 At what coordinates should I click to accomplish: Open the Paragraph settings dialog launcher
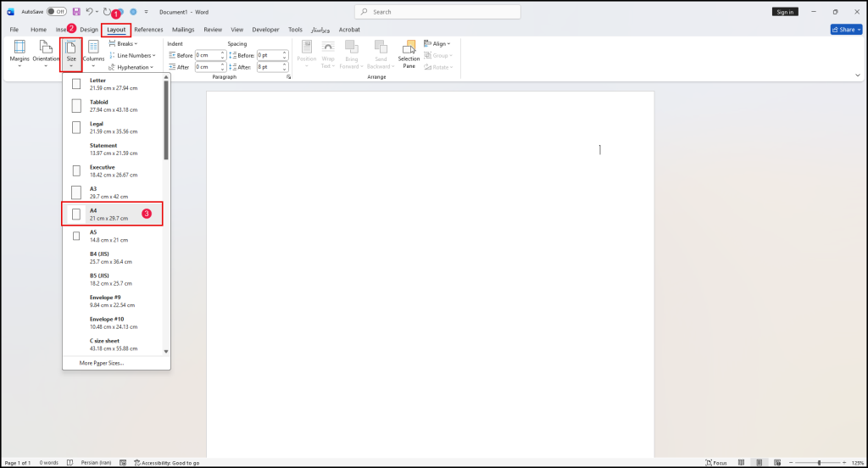click(x=288, y=77)
